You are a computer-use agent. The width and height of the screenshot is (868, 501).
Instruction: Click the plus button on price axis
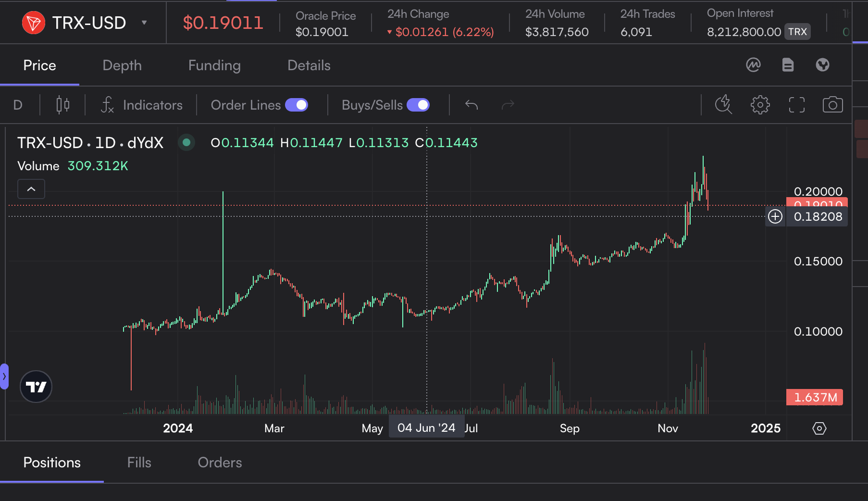[775, 216]
